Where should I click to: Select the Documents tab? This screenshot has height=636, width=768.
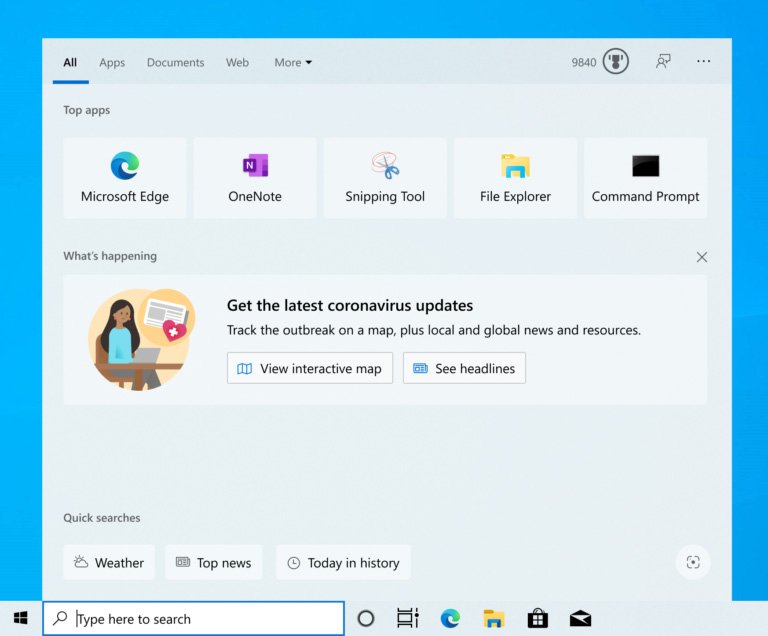point(175,62)
